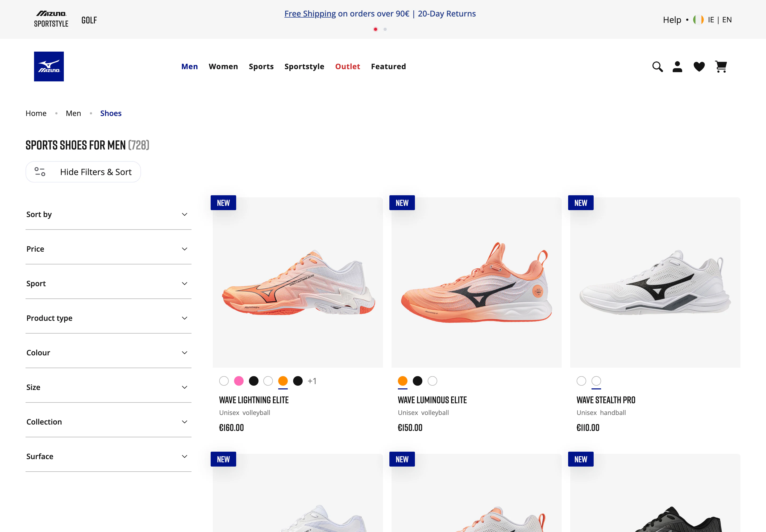The width and height of the screenshot is (766, 532).
Task: Expand the Price filter
Action: coord(108,249)
